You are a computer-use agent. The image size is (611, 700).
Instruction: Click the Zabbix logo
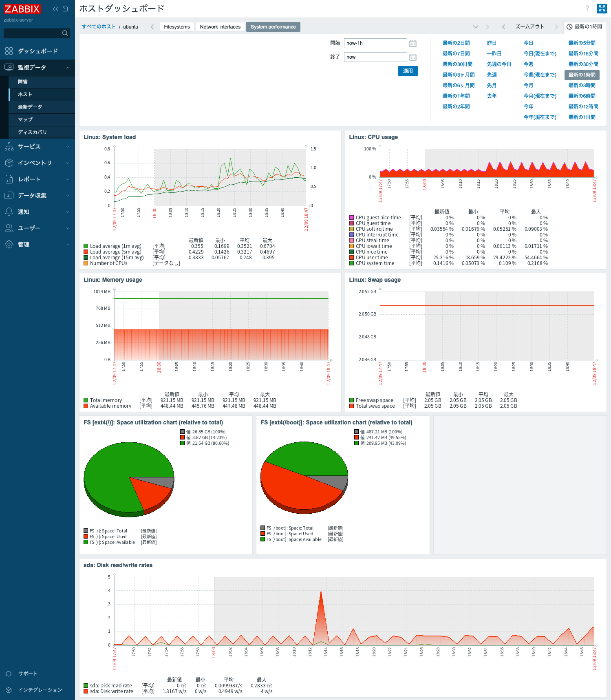click(22, 9)
